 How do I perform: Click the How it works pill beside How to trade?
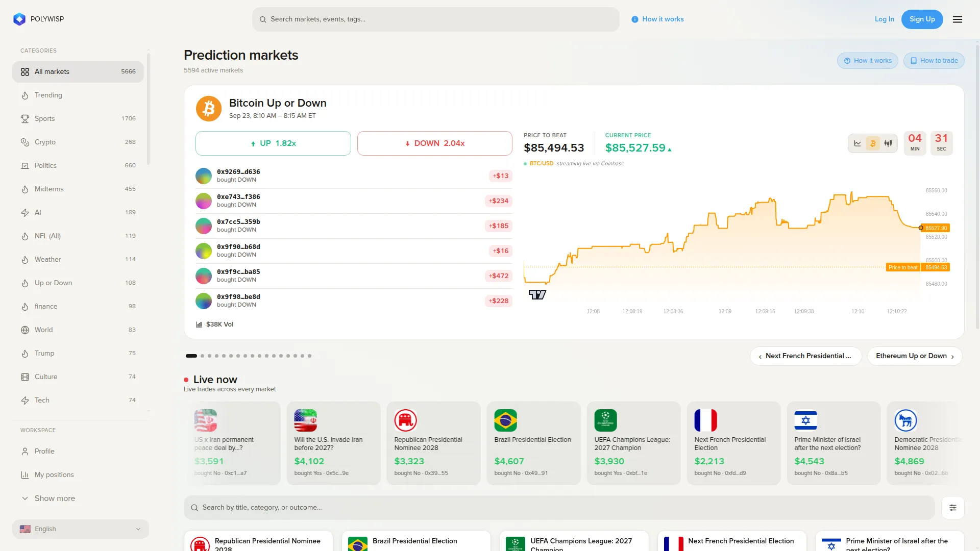coord(868,61)
